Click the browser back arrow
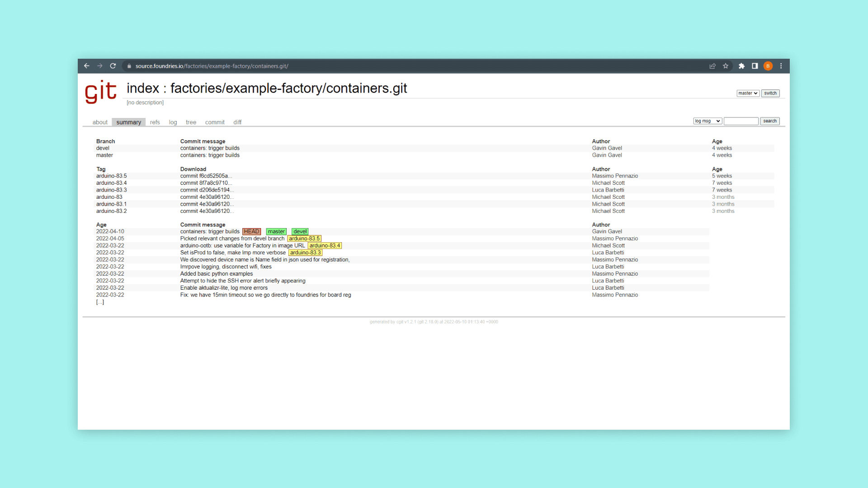Viewport: 868px width, 488px height. (x=87, y=66)
